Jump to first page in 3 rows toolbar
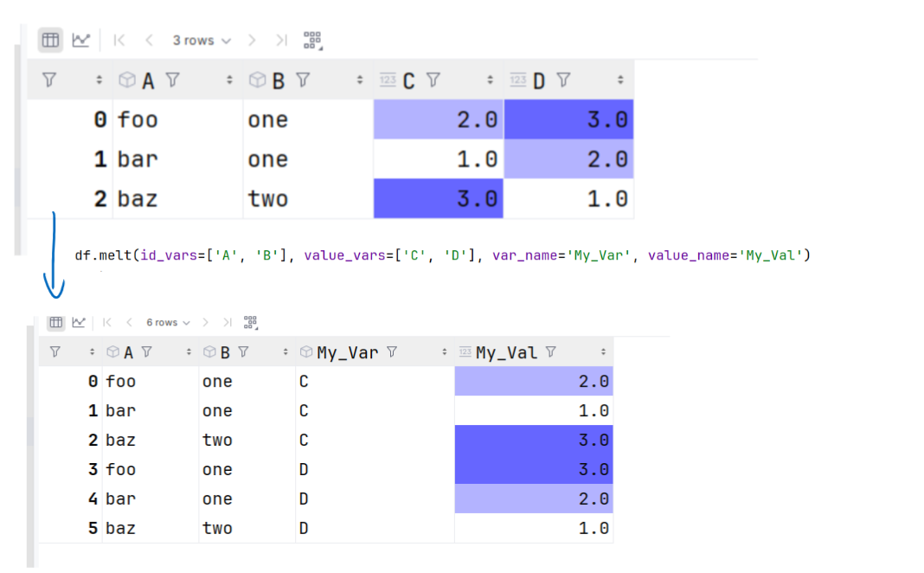 click(119, 40)
